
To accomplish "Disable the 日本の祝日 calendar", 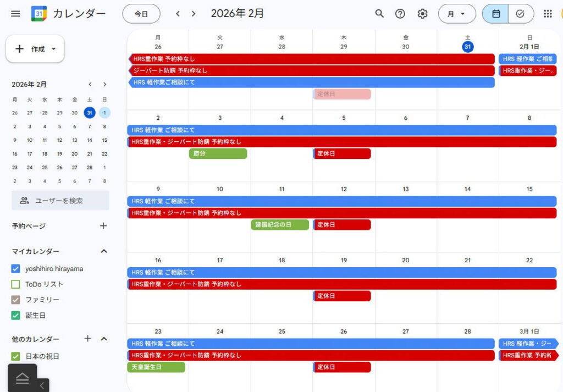I will click(16, 356).
